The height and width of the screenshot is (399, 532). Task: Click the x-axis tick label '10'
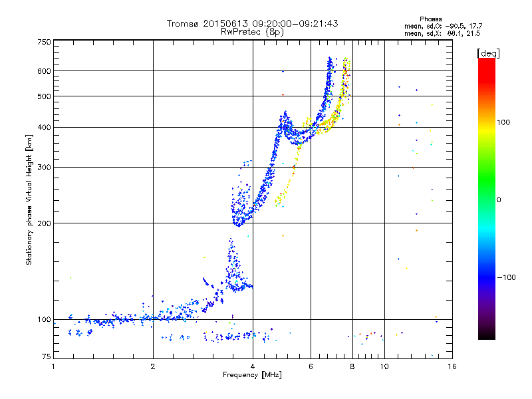[x=384, y=366]
